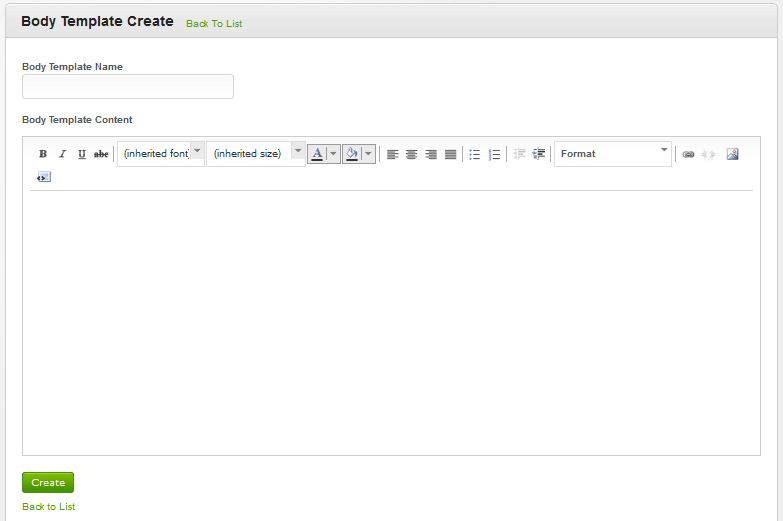Image resolution: width=783 pixels, height=521 pixels.
Task: Toggle Bold formatting
Action: 43,154
